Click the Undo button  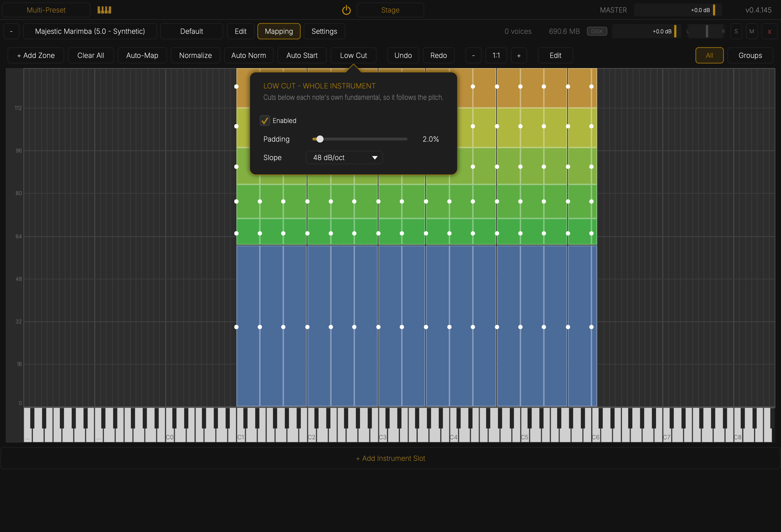coord(403,55)
